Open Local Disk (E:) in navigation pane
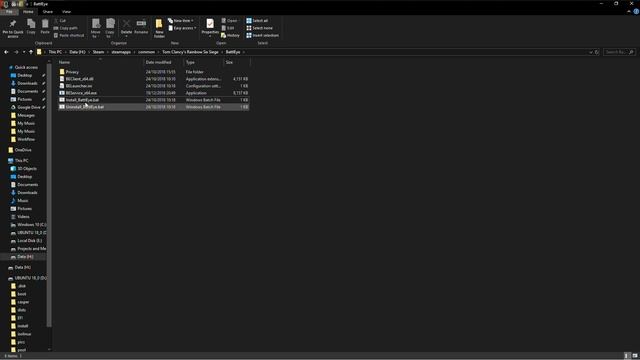640x360 pixels. [x=29, y=241]
